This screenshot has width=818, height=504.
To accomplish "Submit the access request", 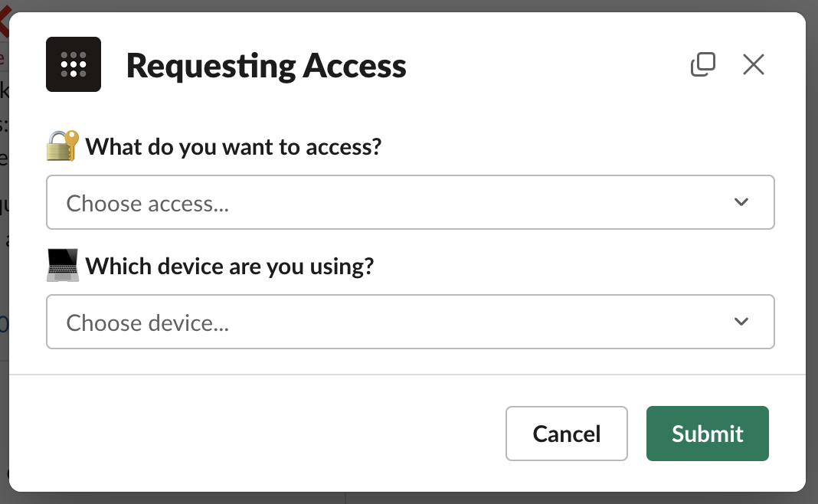I will (707, 434).
